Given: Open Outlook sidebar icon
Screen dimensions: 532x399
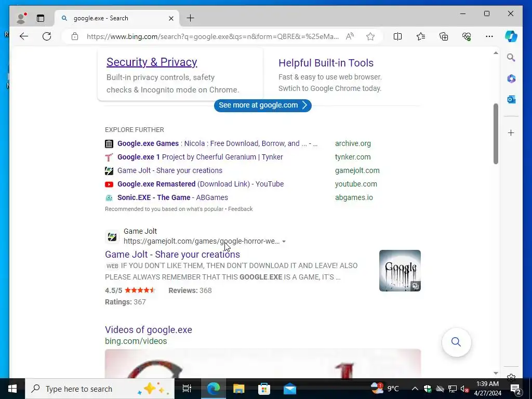Looking at the screenshot, I should point(511,100).
